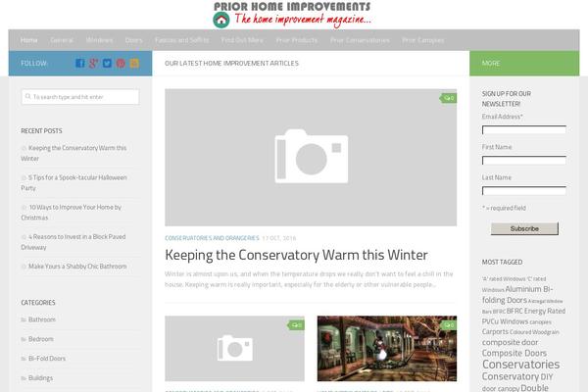Open the Fascias and Soffits menu
This screenshot has width=588, height=392.
click(182, 40)
